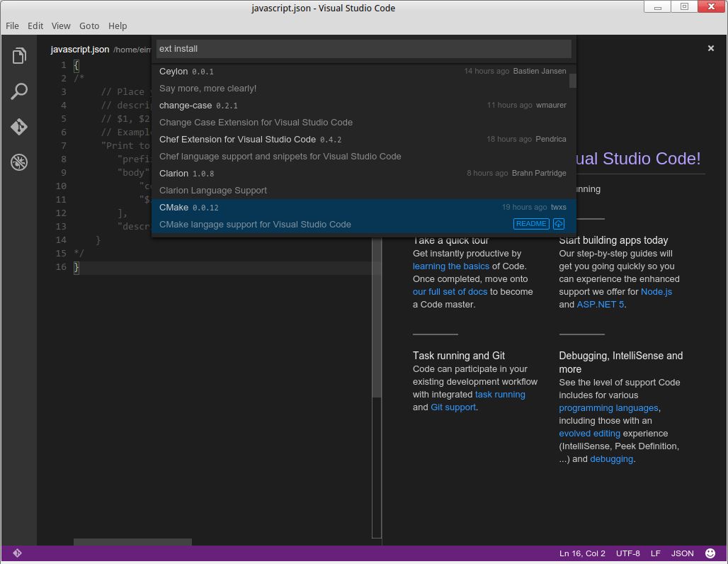Image resolution: width=728 pixels, height=564 pixels.
Task: Click 'Say more, more clearly!' description
Action: click(x=207, y=89)
